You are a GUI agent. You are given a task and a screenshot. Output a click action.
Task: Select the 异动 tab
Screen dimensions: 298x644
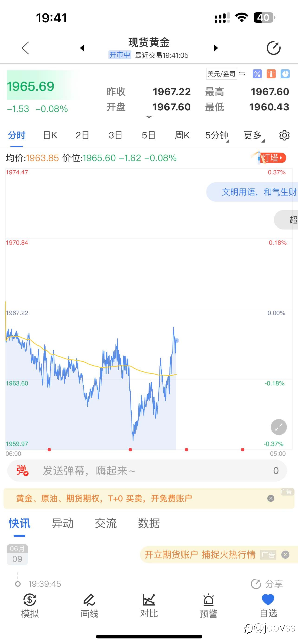[x=63, y=523]
